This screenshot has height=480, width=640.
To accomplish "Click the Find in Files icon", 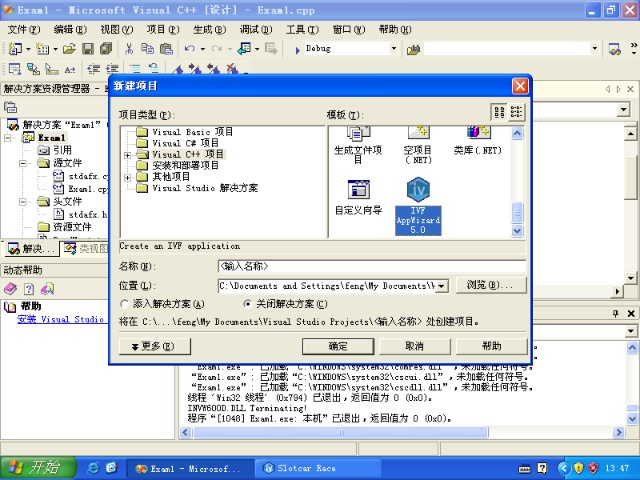I will (413, 50).
